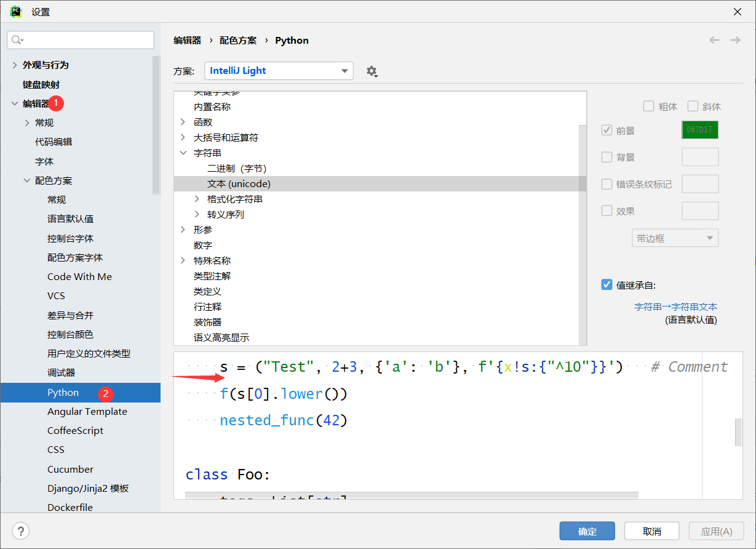Follow the 字符串→字符串文本 link
The width and height of the screenshot is (756, 549).
[x=675, y=307]
